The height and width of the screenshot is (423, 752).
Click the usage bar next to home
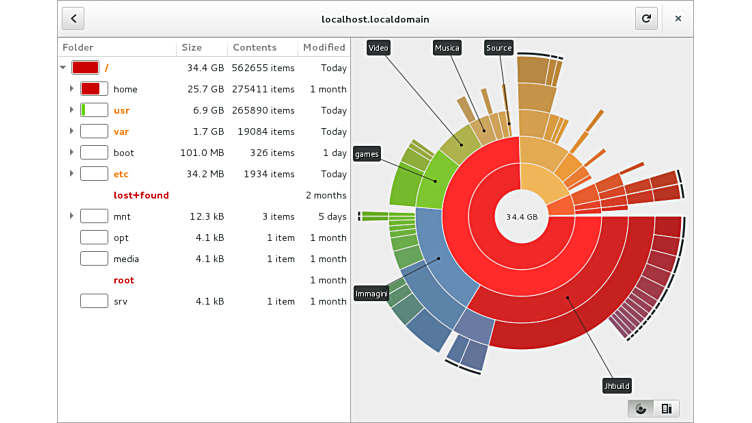[x=94, y=89]
